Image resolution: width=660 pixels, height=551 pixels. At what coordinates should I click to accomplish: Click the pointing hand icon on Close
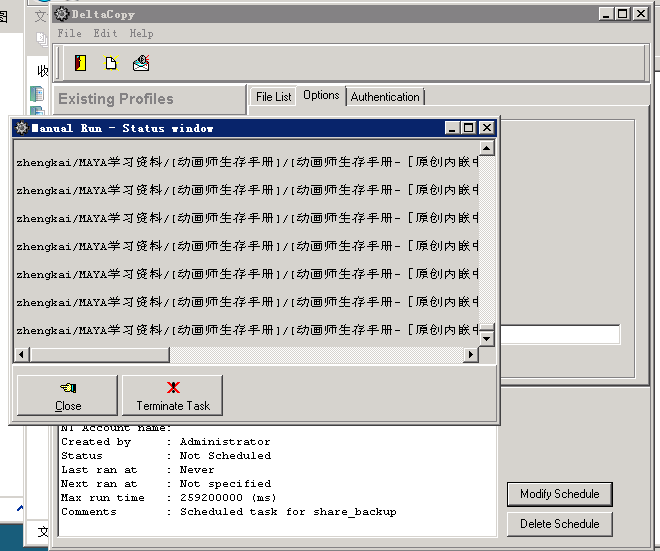[68, 388]
